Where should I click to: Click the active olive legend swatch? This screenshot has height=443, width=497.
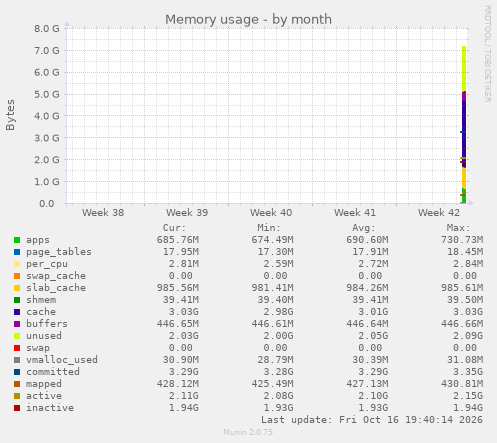[x=17, y=396]
